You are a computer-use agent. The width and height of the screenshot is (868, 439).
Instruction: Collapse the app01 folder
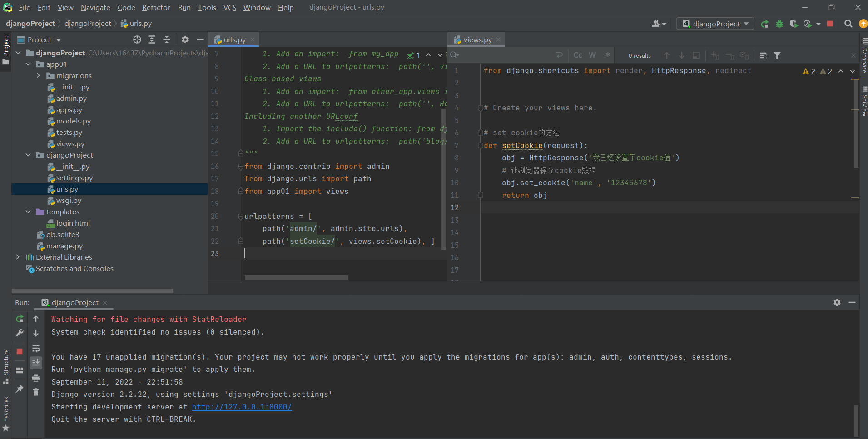(28, 64)
